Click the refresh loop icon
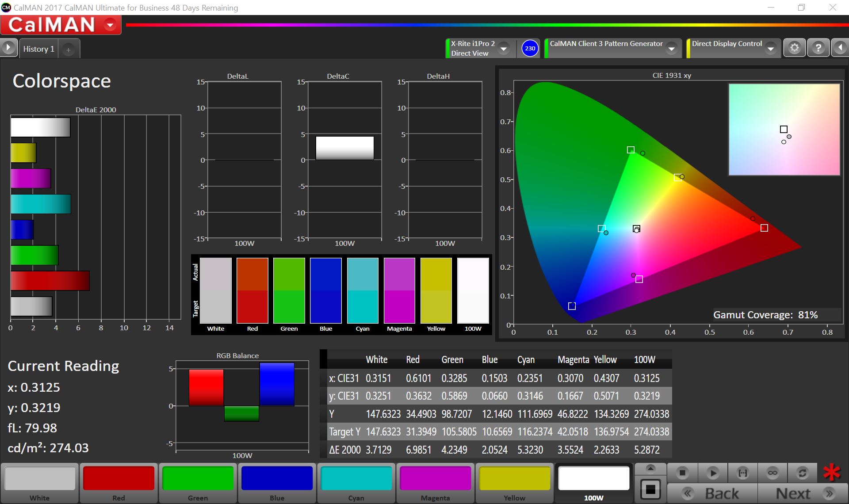The width and height of the screenshot is (849, 504). (802, 473)
